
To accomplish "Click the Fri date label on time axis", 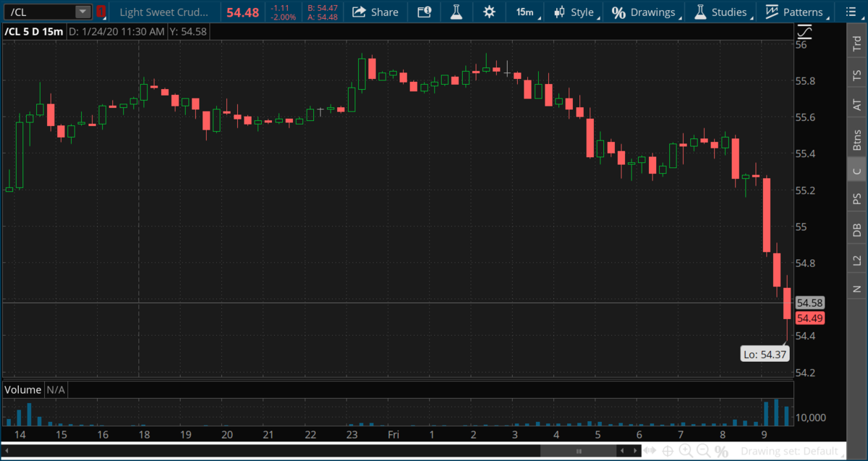I will (393, 435).
